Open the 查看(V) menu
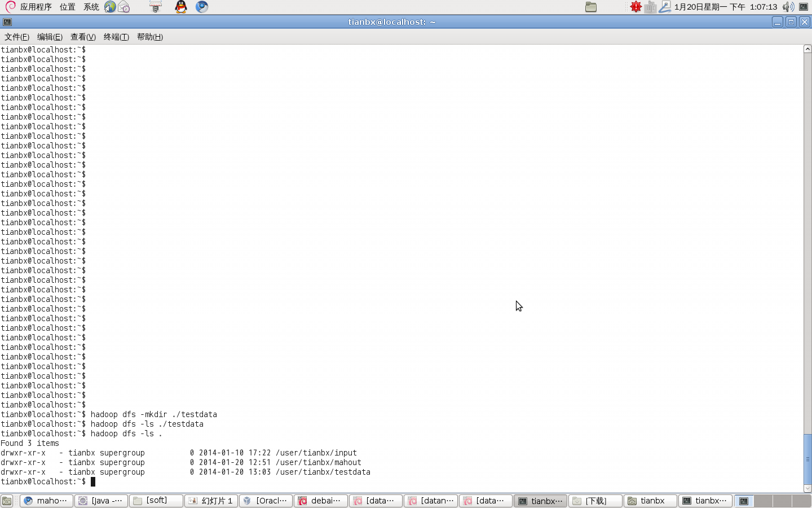 pyautogui.click(x=83, y=37)
